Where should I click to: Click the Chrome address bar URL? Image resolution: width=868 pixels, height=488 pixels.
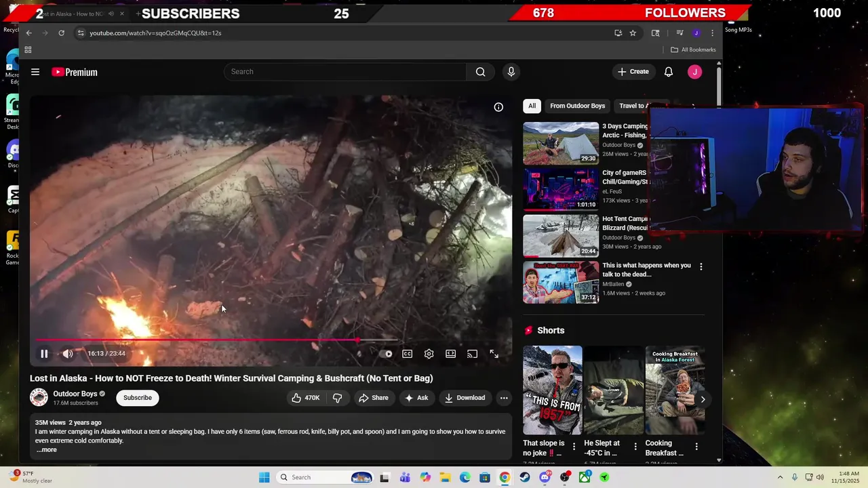155,33
